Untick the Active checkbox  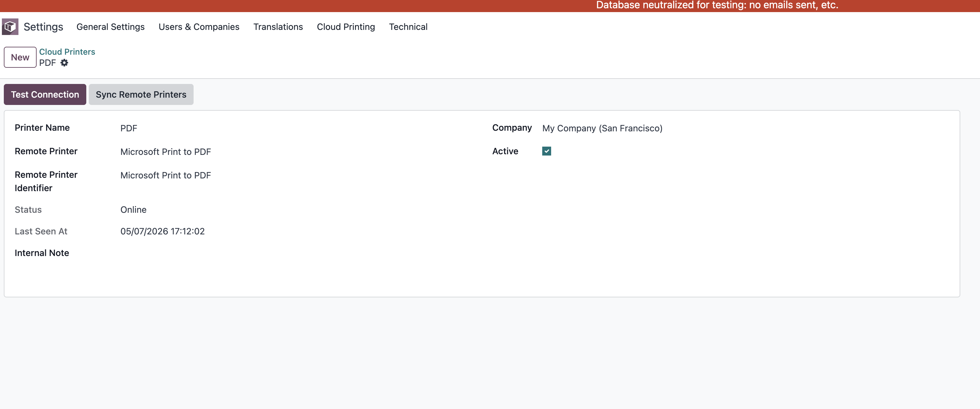click(546, 151)
